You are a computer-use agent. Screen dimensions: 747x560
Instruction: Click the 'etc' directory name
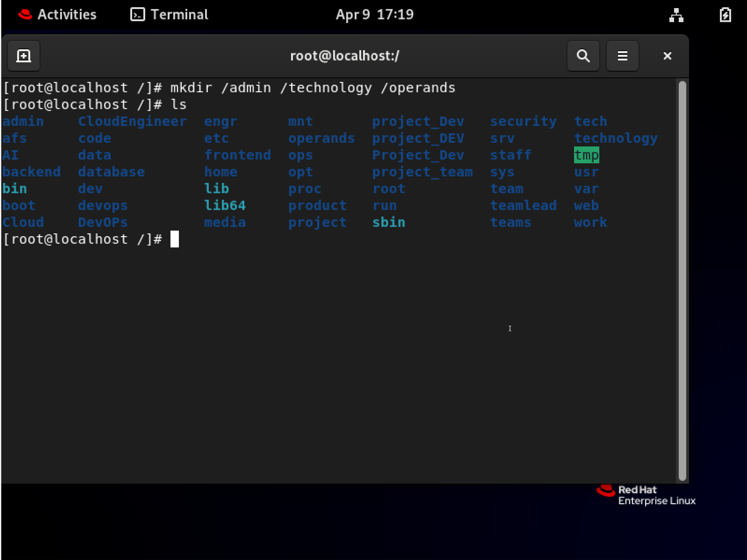pyautogui.click(x=217, y=138)
